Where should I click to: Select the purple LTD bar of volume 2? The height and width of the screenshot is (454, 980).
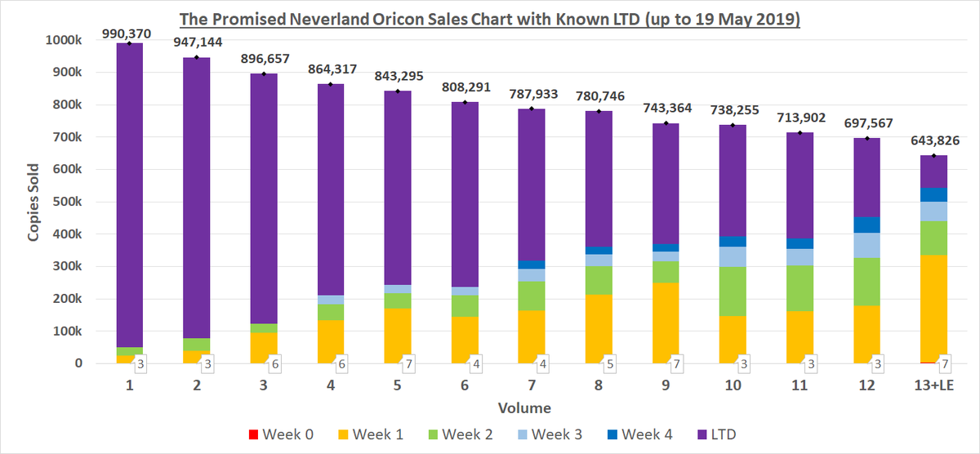[x=197, y=198]
